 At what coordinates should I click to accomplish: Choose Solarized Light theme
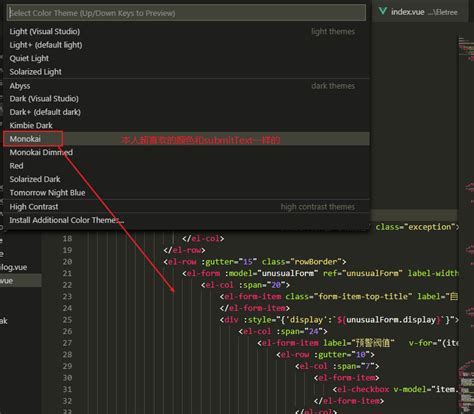[186, 71]
